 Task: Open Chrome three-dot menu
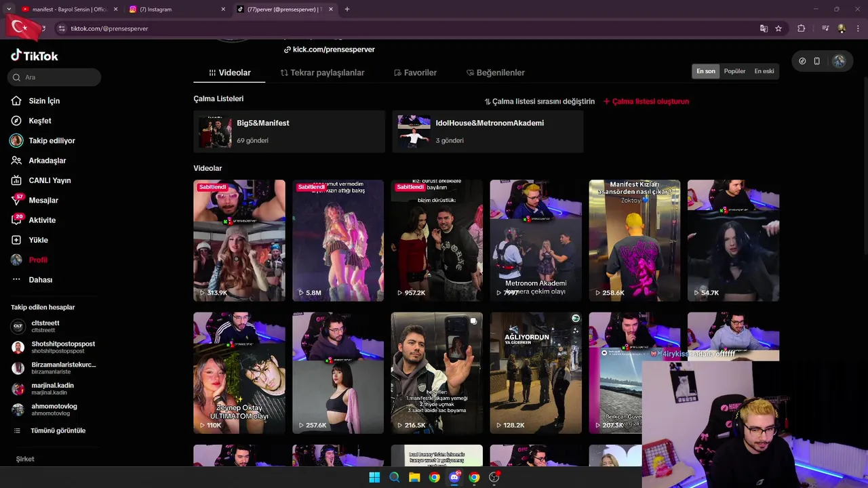click(x=858, y=28)
